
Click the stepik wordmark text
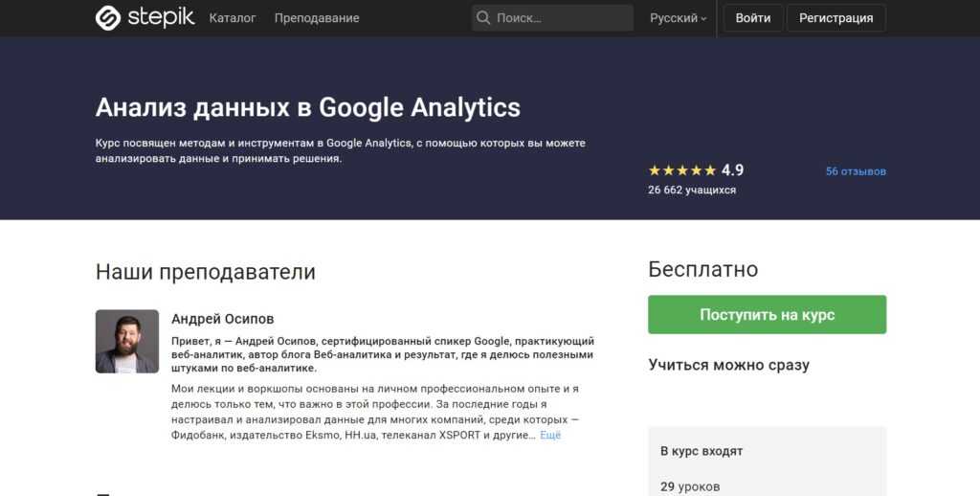click(x=160, y=18)
